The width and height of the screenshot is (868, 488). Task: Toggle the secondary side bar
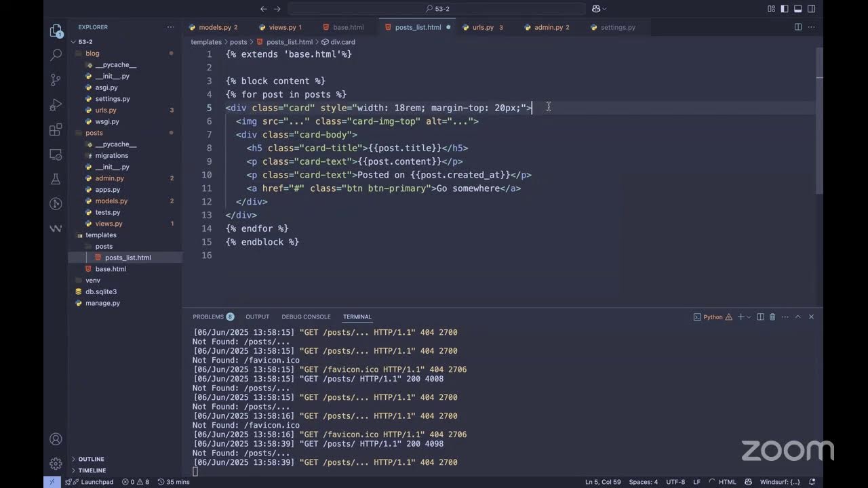[x=812, y=9]
